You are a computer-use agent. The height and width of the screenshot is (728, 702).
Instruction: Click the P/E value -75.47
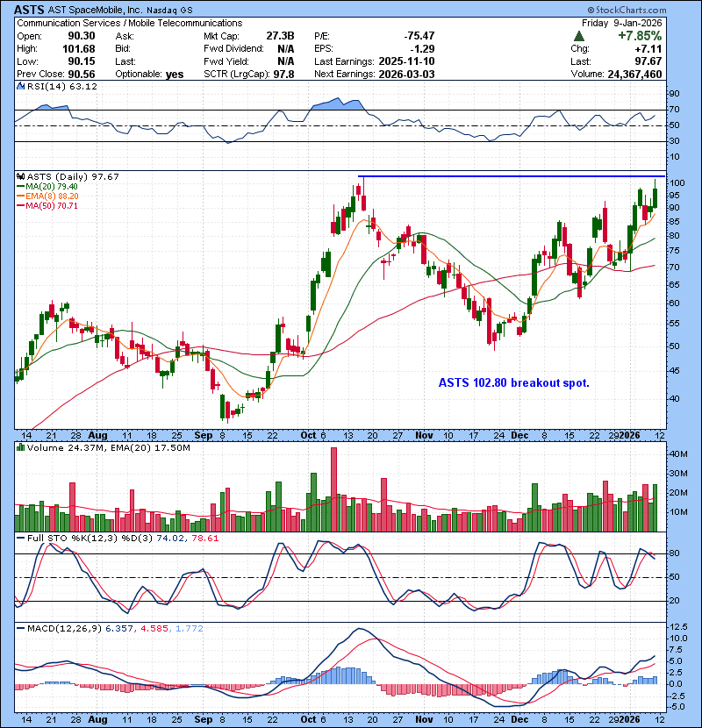pyautogui.click(x=419, y=36)
